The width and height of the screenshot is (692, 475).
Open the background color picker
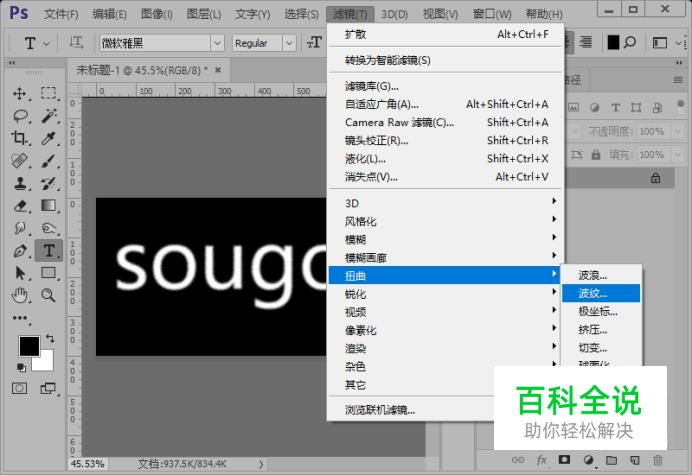(x=45, y=362)
